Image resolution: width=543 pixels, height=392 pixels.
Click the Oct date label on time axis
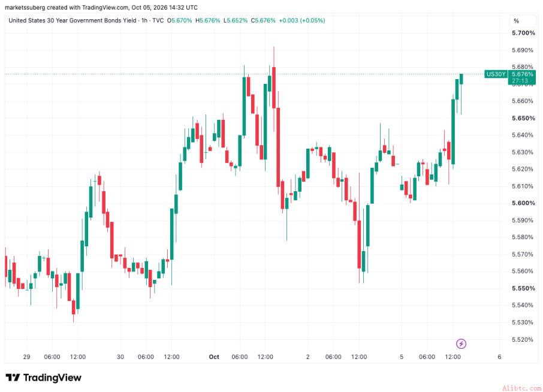(x=214, y=357)
